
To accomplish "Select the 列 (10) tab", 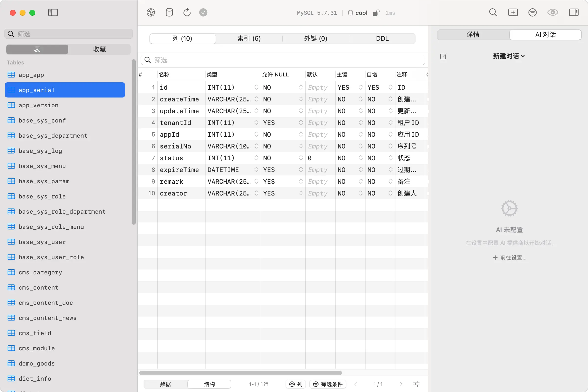I will coord(183,38).
